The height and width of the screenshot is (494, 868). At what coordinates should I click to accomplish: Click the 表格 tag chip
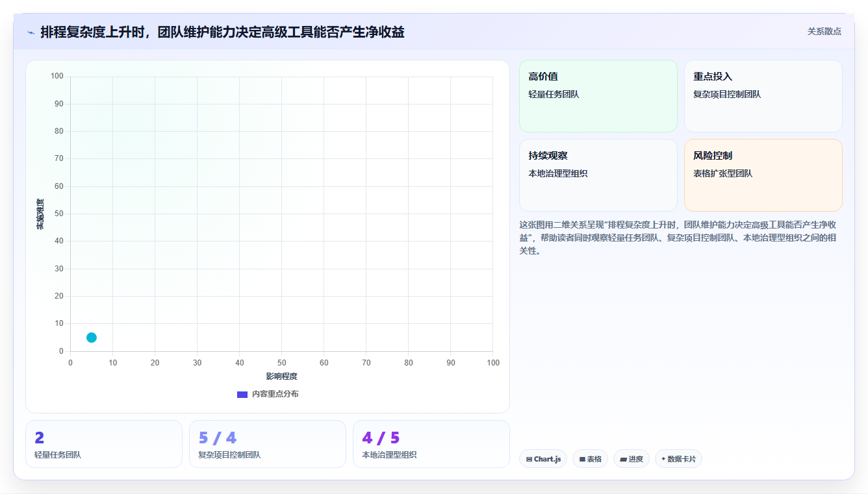(x=590, y=459)
